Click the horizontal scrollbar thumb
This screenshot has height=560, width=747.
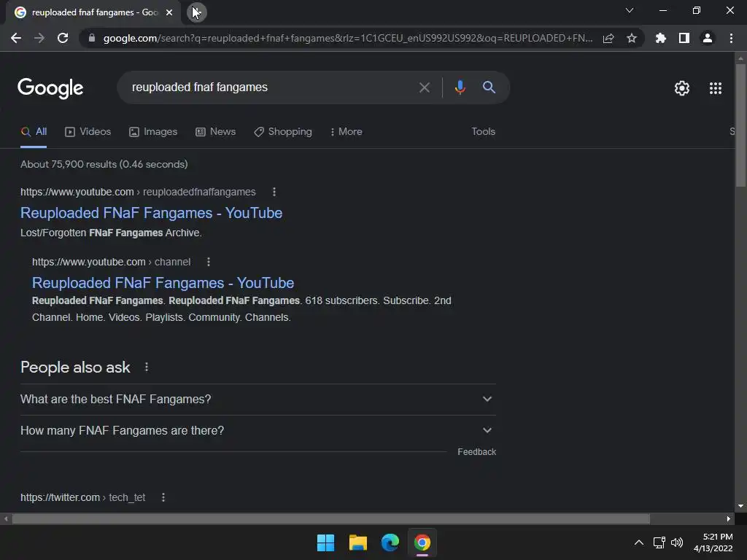coord(330,518)
